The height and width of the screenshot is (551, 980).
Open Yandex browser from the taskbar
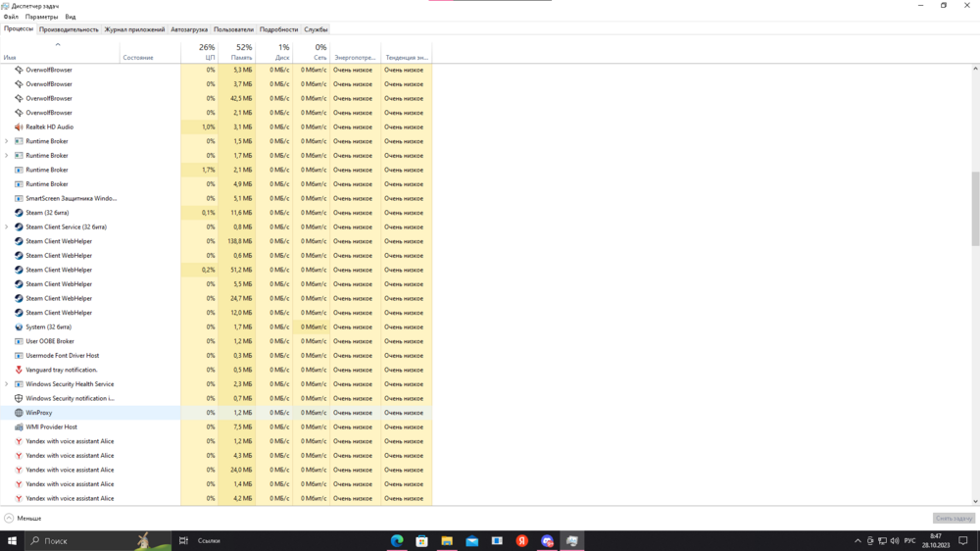coord(522,541)
